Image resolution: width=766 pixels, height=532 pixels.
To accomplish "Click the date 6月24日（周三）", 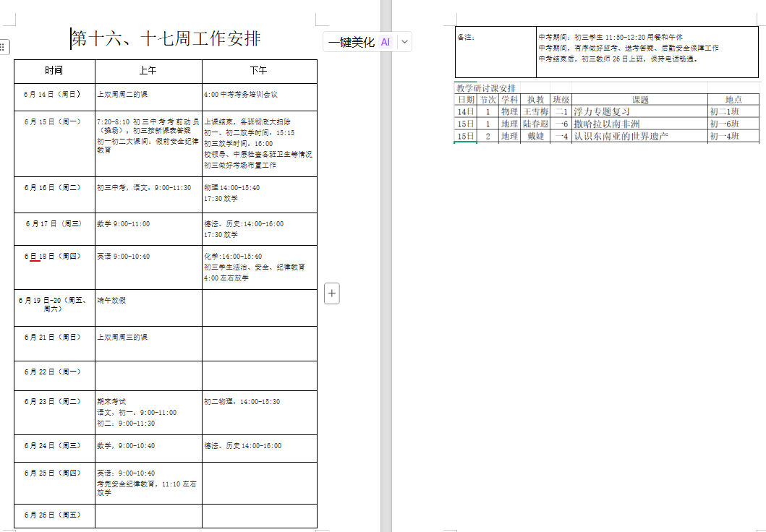I will pos(53,445).
